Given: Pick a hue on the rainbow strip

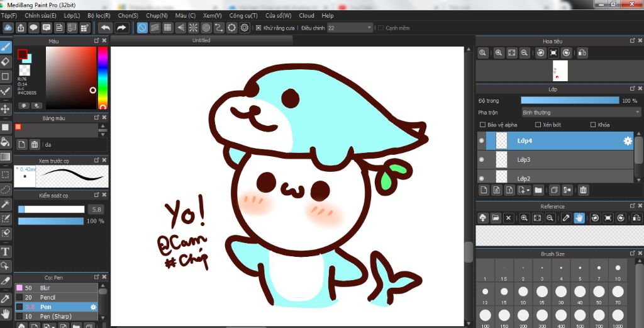Looking at the screenshot, I should pos(103,77).
